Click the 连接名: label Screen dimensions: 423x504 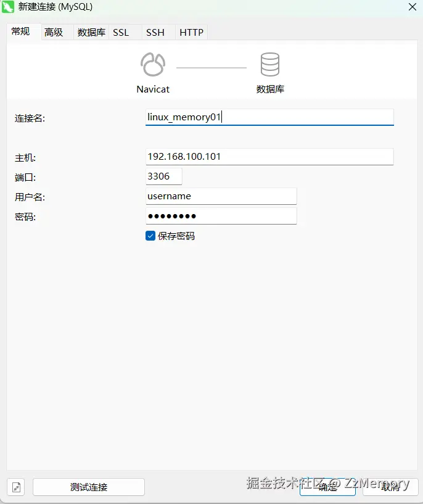click(30, 118)
